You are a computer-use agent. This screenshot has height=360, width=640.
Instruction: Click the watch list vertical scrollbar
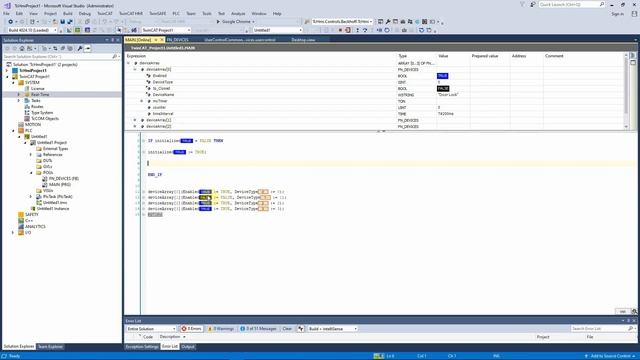click(x=626, y=91)
